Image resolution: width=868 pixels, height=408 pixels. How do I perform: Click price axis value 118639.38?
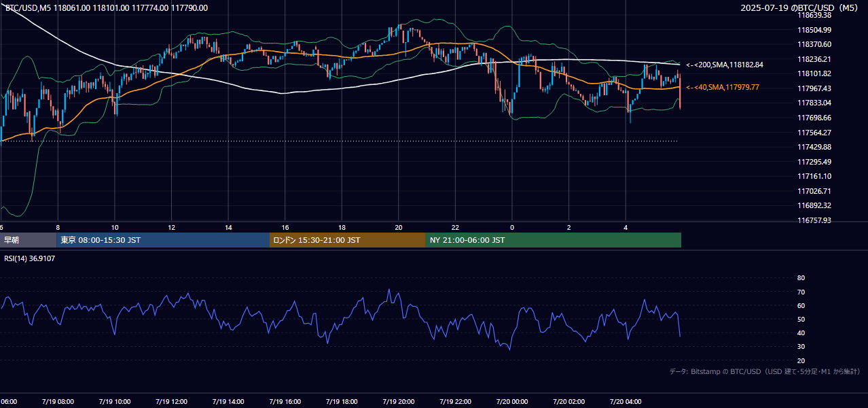point(815,15)
